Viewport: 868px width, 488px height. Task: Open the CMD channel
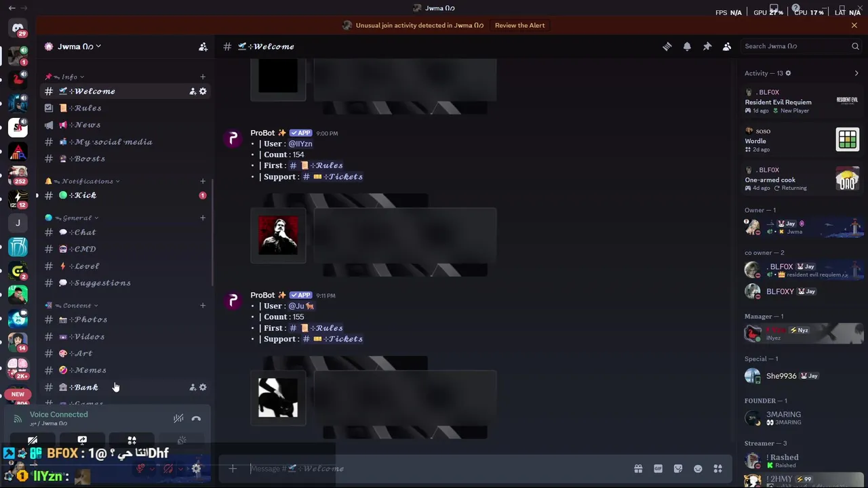[x=126, y=249]
